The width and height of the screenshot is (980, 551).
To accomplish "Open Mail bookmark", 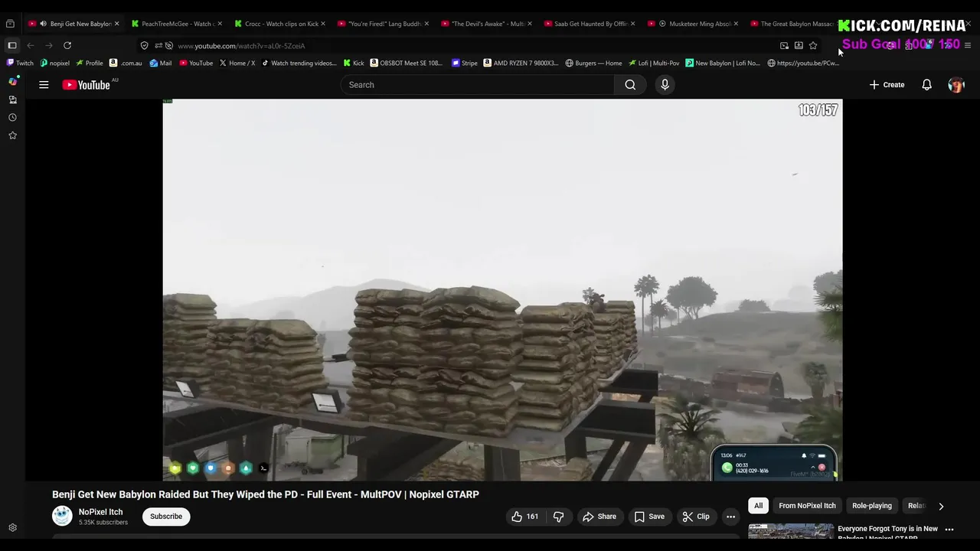I will point(161,63).
